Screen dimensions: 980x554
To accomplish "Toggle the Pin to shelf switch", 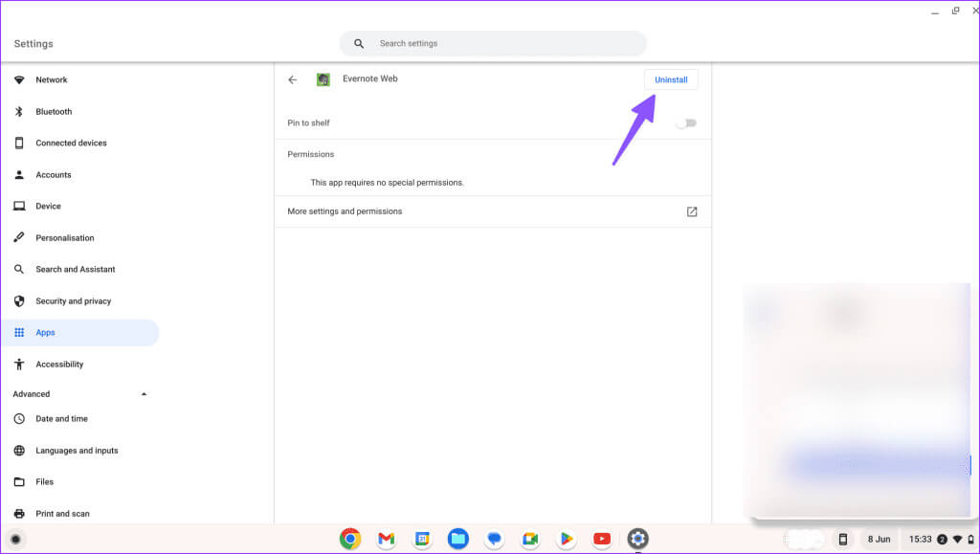I will (x=686, y=123).
